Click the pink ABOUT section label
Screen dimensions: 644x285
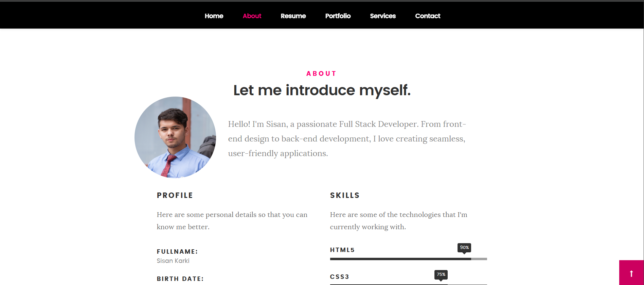[x=321, y=74]
